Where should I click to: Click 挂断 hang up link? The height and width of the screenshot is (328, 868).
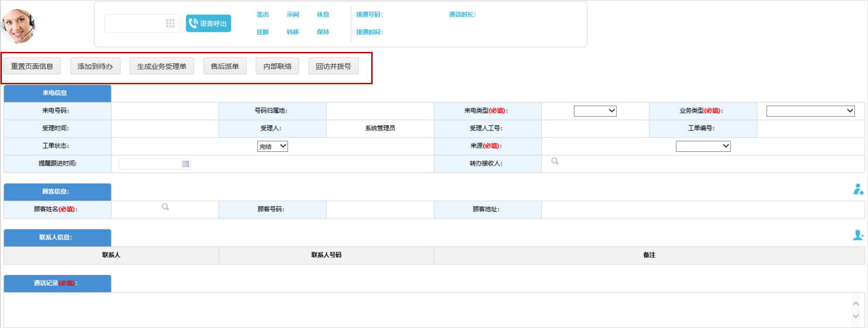click(x=263, y=32)
